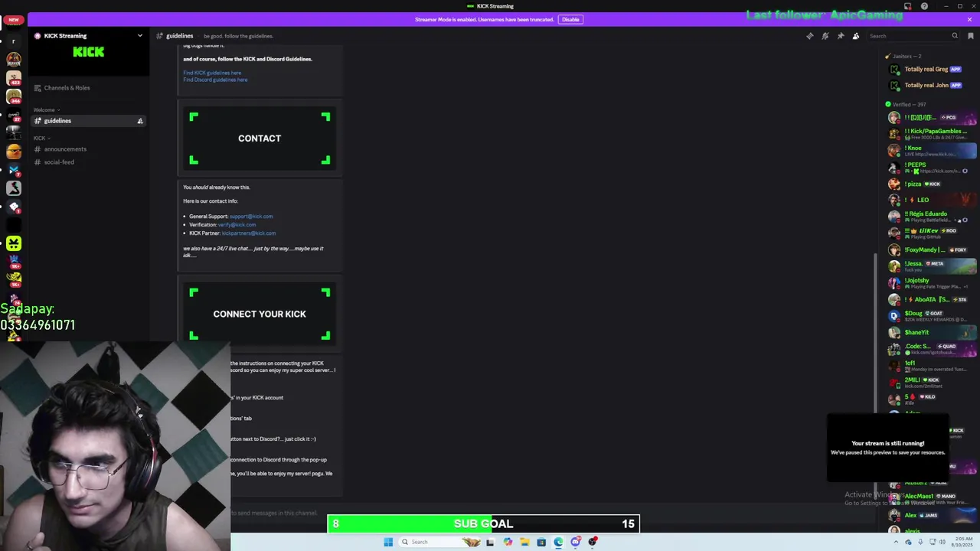This screenshot has height=551, width=980.
Task: Open member '$Doug' profile
Action: [930, 316]
